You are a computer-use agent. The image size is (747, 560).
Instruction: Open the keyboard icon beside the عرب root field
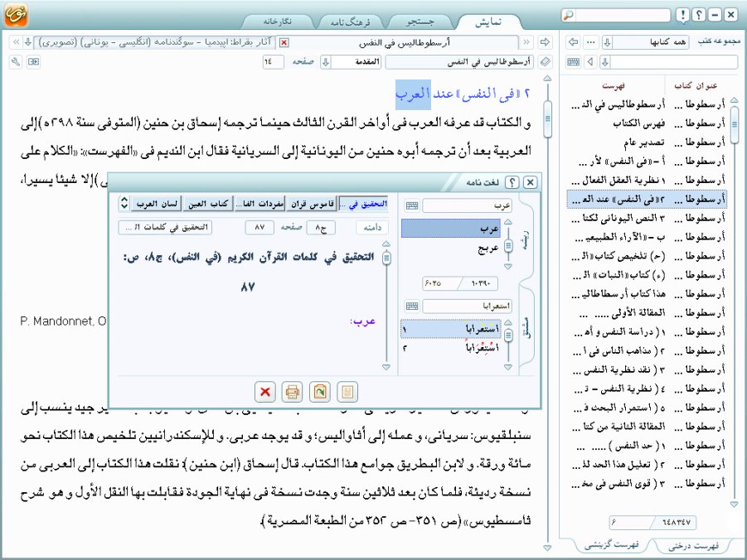click(x=412, y=205)
